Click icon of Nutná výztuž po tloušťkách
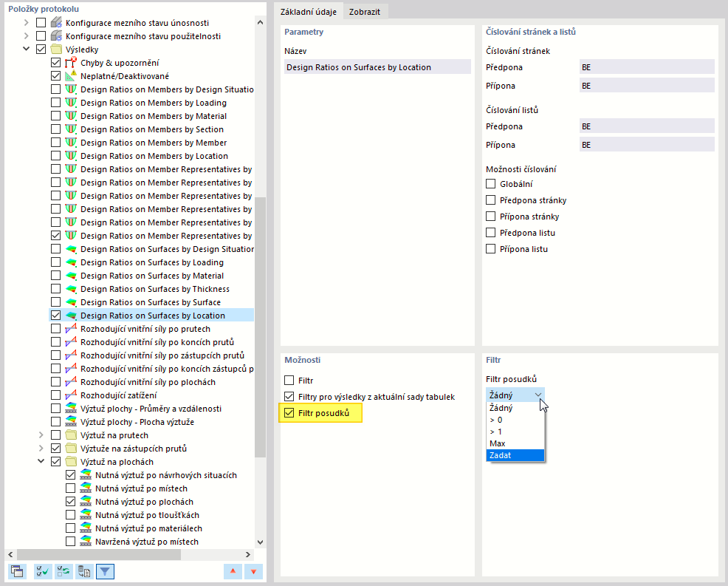Viewport: 728px width, 586px height. (x=86, y=515)
